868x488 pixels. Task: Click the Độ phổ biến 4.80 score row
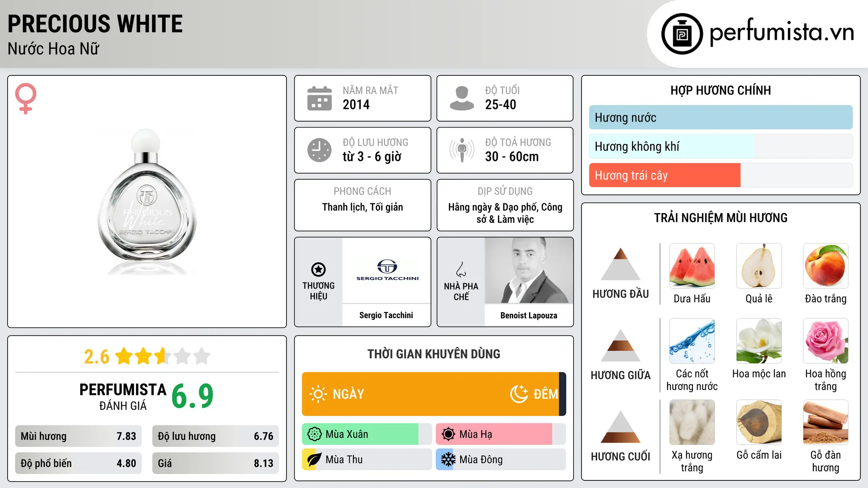78,463
